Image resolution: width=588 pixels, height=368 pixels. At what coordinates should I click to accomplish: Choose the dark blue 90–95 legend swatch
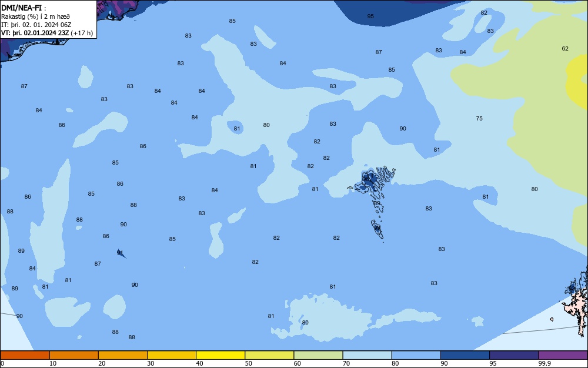pos(465,355)
